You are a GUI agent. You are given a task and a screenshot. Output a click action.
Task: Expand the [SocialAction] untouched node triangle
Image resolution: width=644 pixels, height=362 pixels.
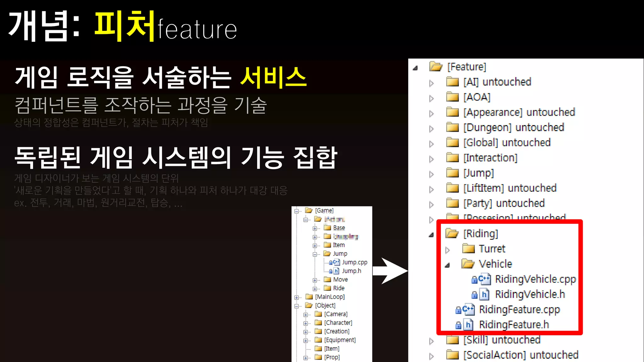tap(431, 356)
